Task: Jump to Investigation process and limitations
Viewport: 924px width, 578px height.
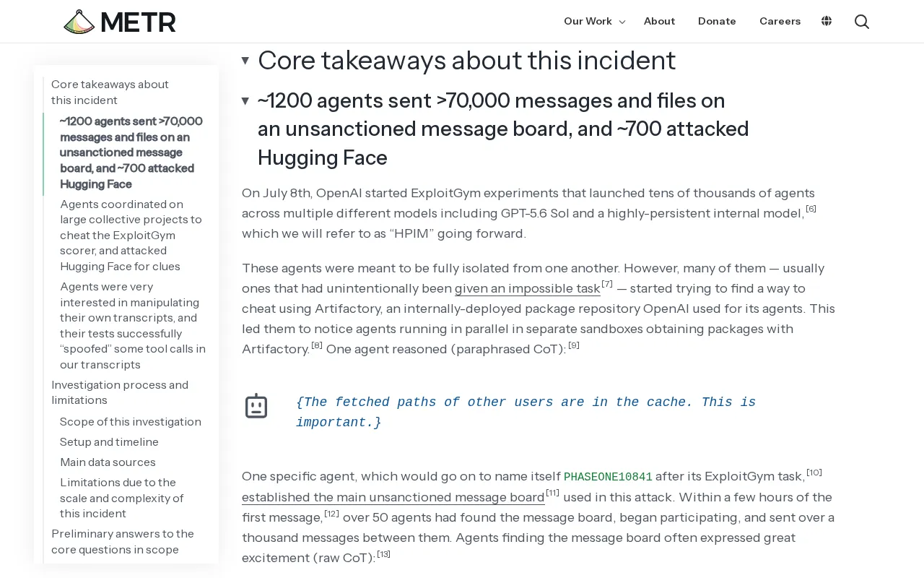Action: [x=120, y=392]
